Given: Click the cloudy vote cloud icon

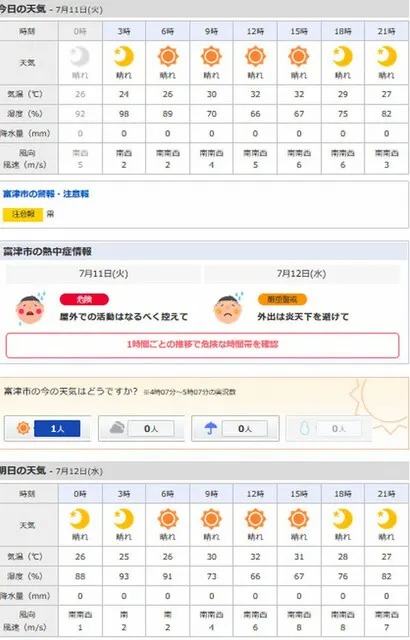Looking at the screenshot, I should point(117,428).
